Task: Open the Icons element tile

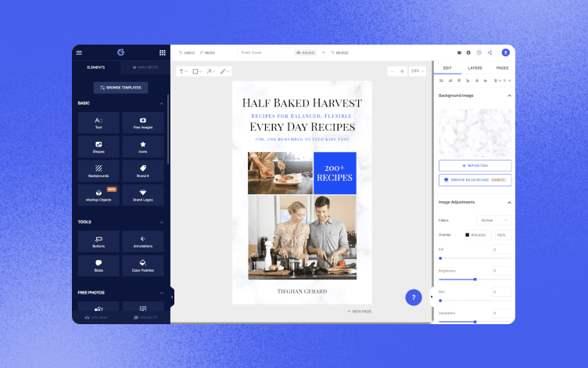Action: pyautogui.click(x=143, y=147)
